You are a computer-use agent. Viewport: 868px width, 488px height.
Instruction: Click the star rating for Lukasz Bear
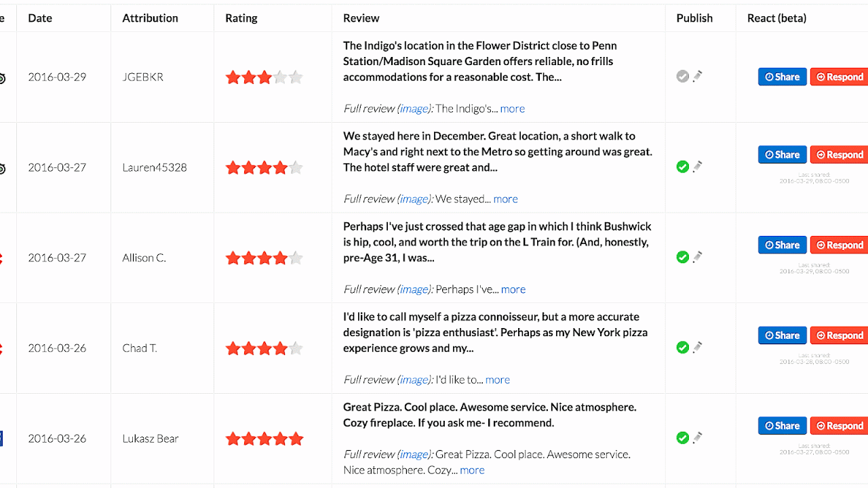click(264, 439)
